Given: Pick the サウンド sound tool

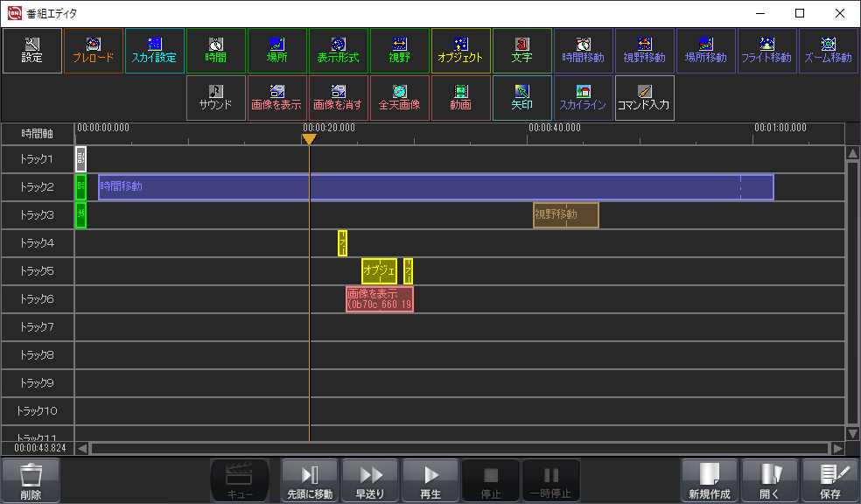Looking at the screenshot, I should (x=216, y=98).
